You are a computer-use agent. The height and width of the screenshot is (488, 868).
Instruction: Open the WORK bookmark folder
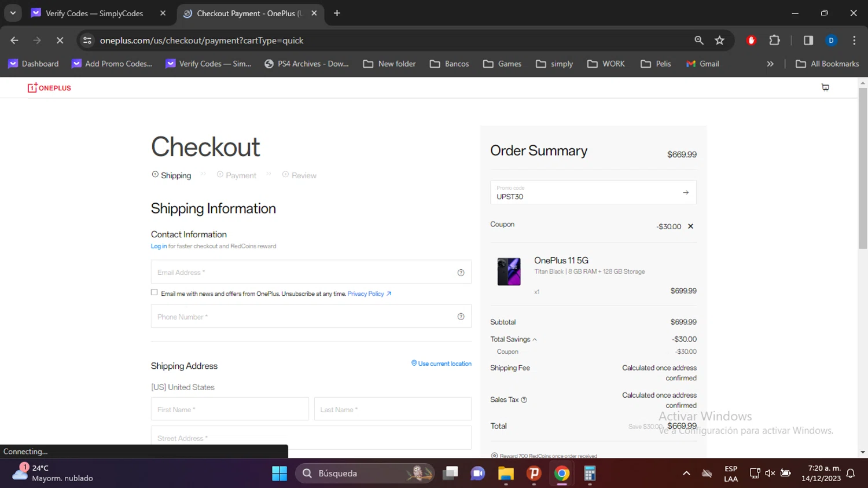click(606, 64)
